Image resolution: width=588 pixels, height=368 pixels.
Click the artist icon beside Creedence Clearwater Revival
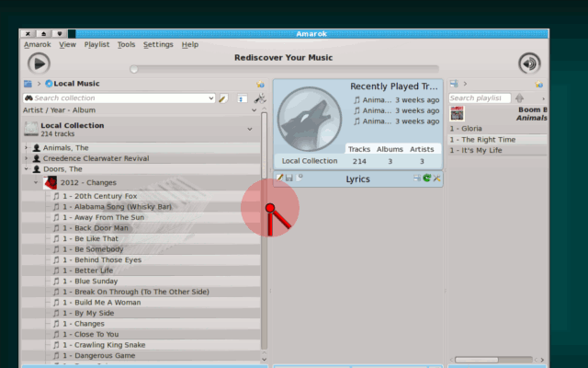point(37,158)
